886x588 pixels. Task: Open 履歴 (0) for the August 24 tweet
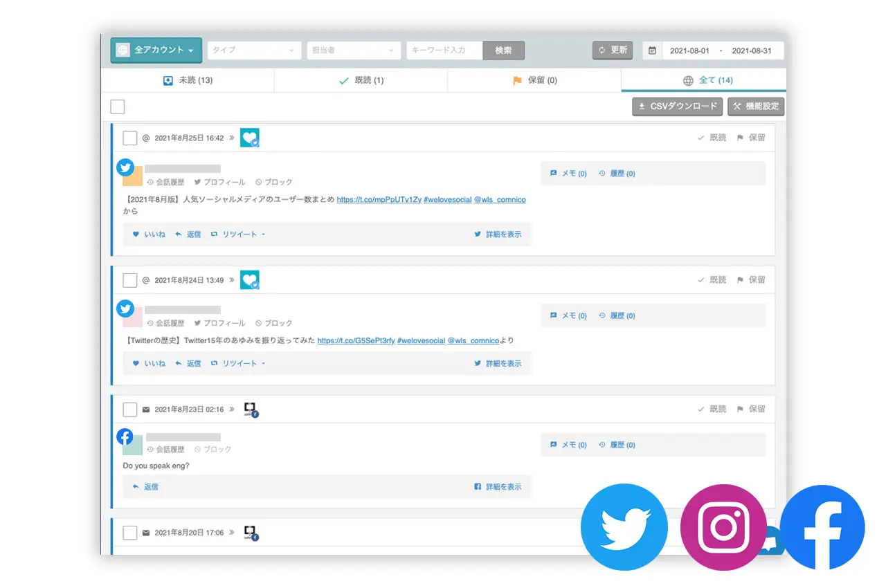point(617,315)
